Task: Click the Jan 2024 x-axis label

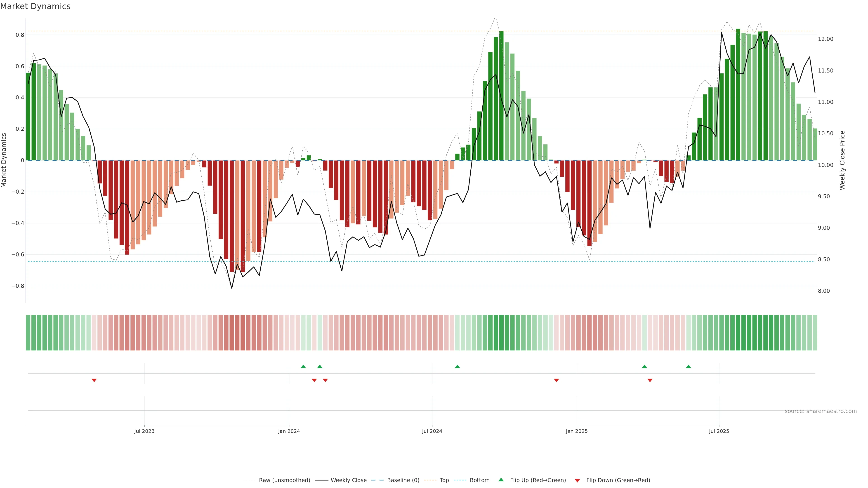Action: (x=289, y=431)
